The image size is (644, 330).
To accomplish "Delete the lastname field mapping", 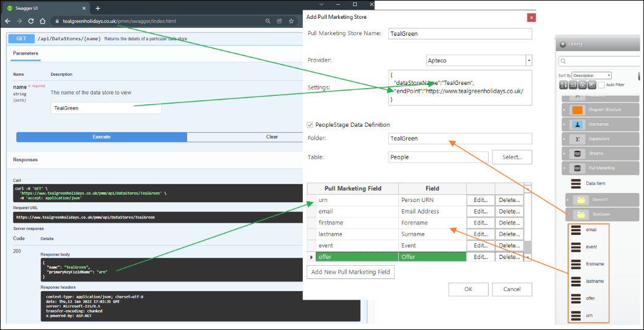I will [x=509, y=234].
